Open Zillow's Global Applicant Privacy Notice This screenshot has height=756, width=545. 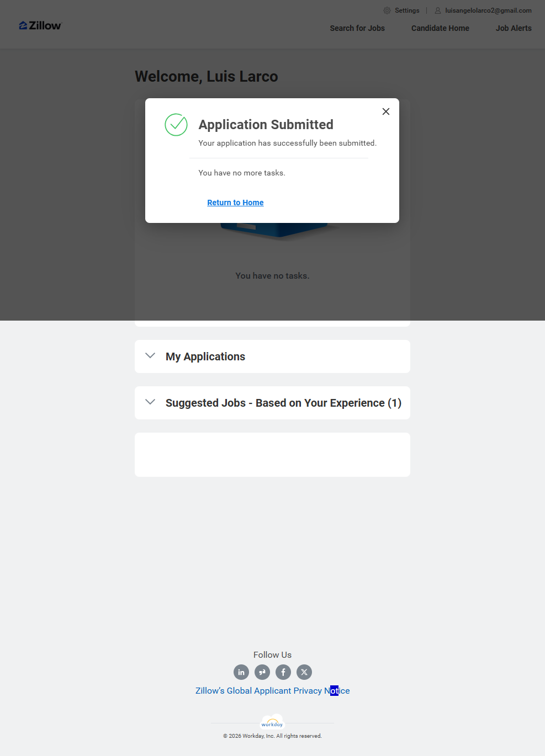(272, 691)
